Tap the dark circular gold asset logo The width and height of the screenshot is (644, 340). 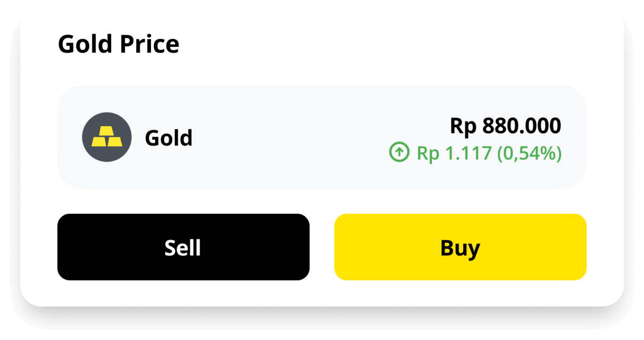tap(107, 137)
